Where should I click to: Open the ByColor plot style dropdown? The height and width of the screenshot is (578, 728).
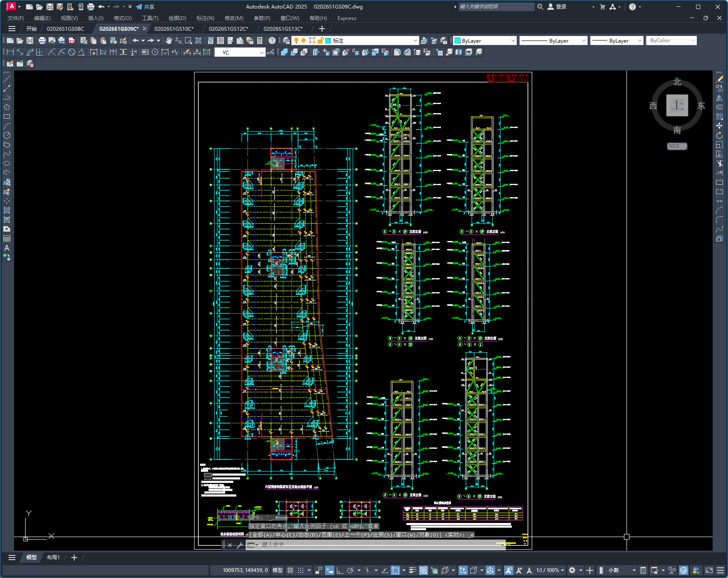672,41
